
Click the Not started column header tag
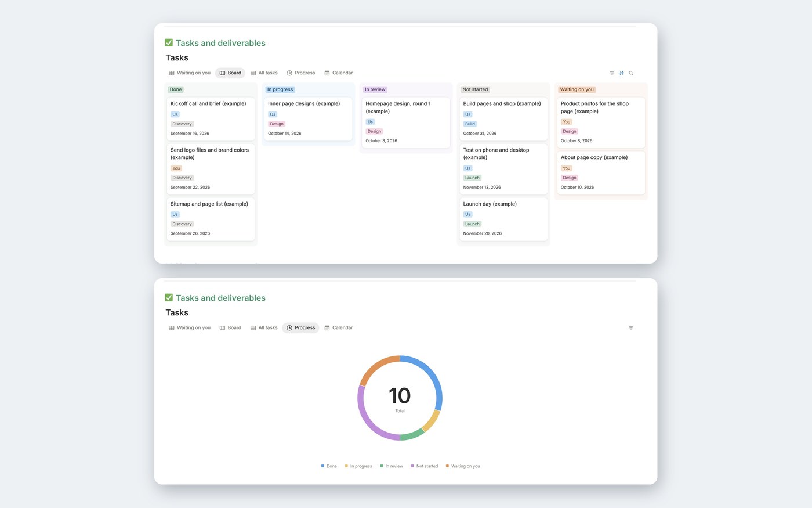pyautogui.click(x=475, y=89)
